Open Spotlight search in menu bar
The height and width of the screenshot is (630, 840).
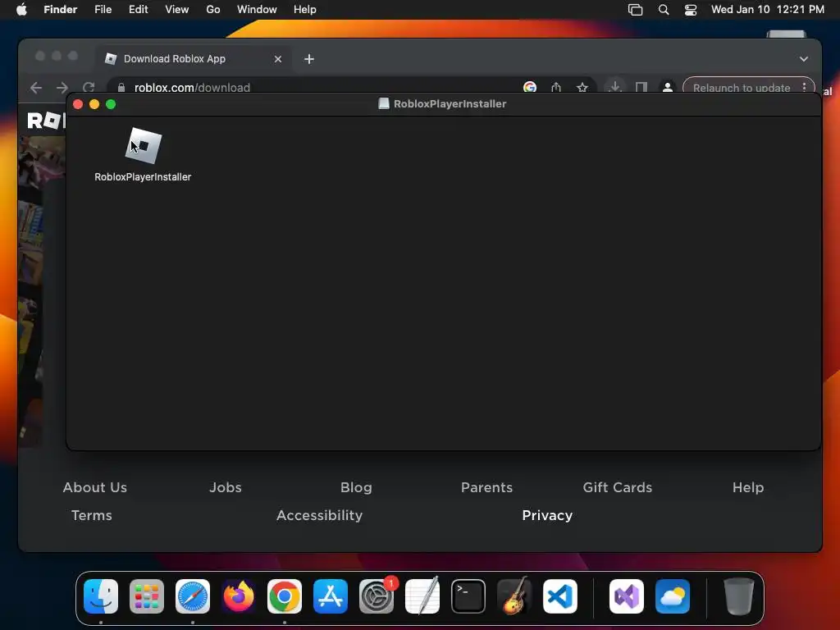pyautogui.click(x=663, y=10)
